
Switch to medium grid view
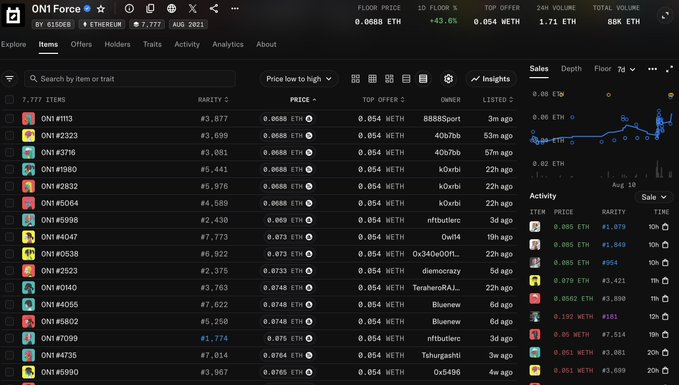[x=372, y=79]
